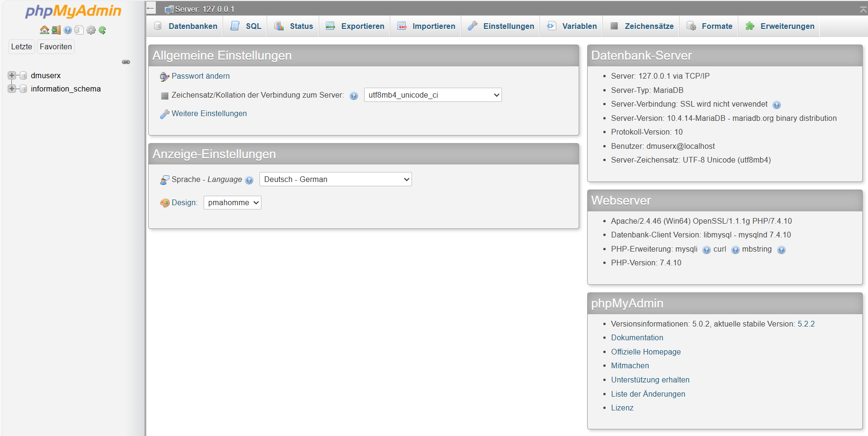Switch to the SQL tab
Image resolution: width=868 pixels, height=436 pixels.
point(245,26)
